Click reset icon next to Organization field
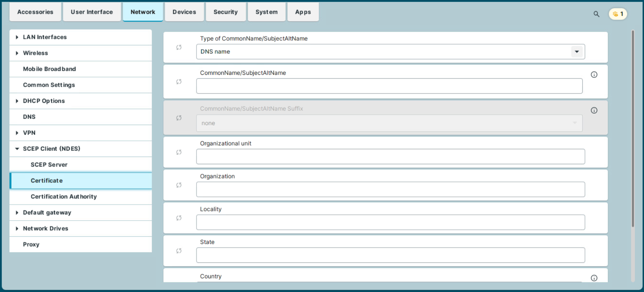Screen dimensions: 644x292 (x=179, y=185)
